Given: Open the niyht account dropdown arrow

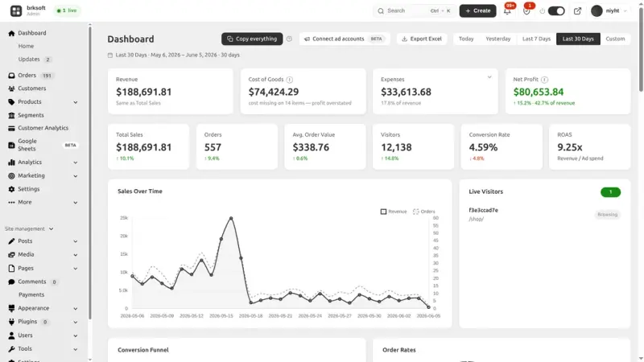Looking at the screenshot, I should click(625, 11).
